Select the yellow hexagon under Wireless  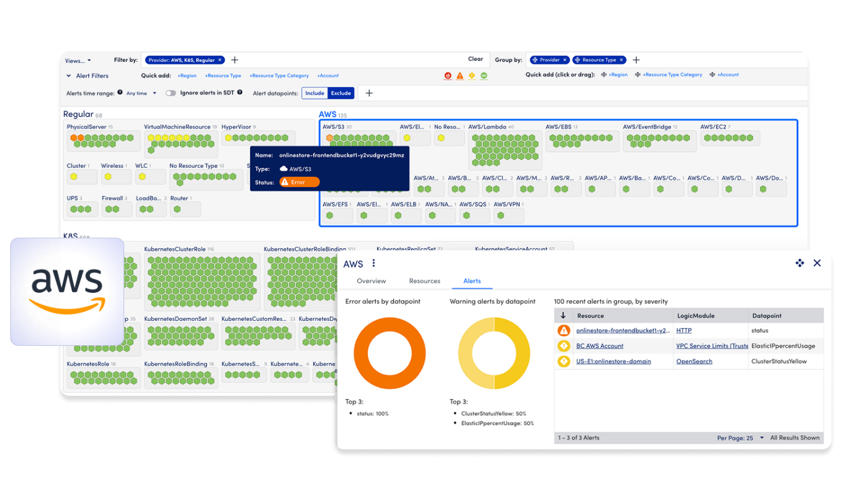click(x=108, y=177)
